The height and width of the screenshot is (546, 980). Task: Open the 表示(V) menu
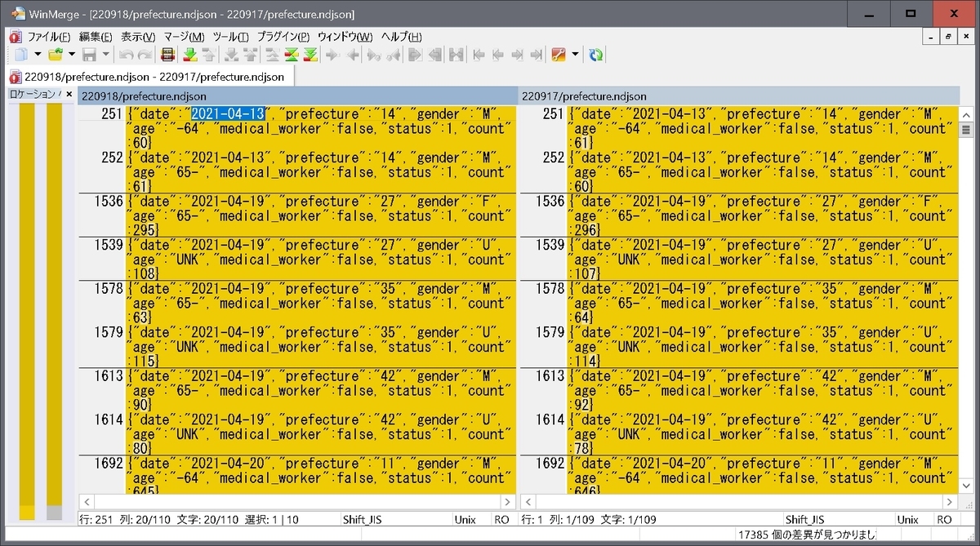[138, 37]
